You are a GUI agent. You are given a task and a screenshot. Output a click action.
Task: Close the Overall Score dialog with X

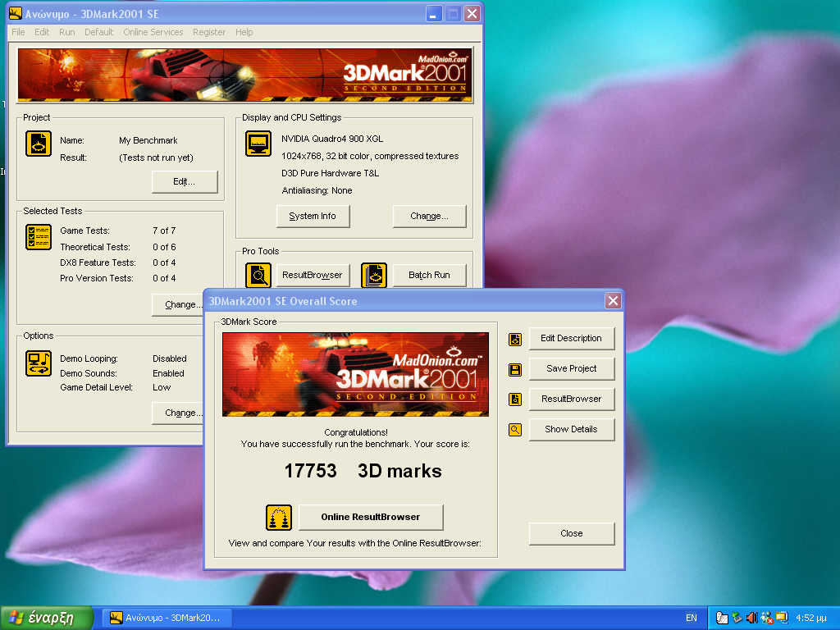613,301
